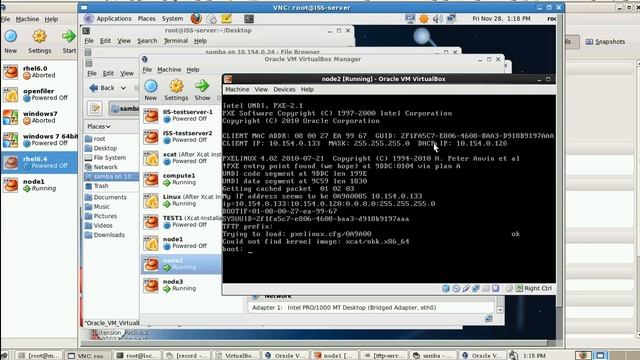Expand the Places dropdown in File Browser sidebar
The height and width of the screenshot is (360, 640).
pyautogui.click(x=99, y=127)
